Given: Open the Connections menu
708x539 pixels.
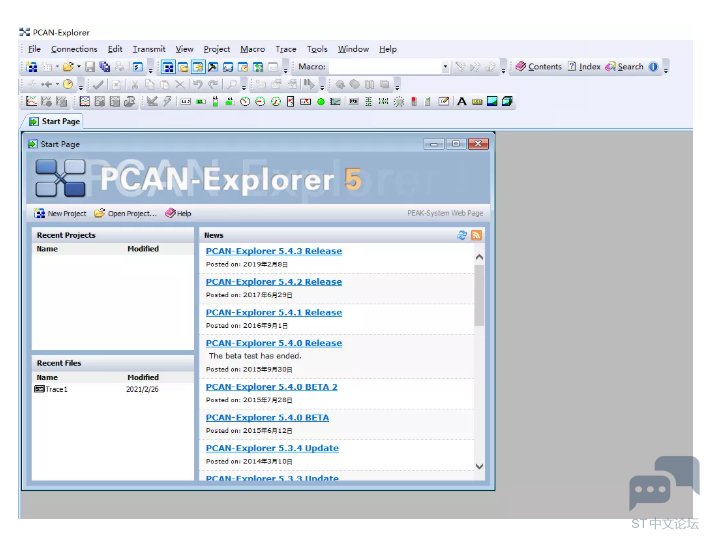Looking at the screenshot, I should pyautogui.click(x=74, y=49).
